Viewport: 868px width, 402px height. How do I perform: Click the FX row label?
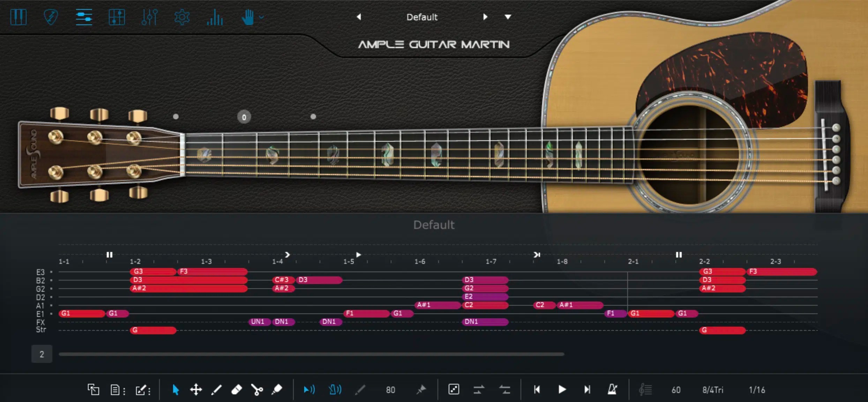[x=40, y=322]
